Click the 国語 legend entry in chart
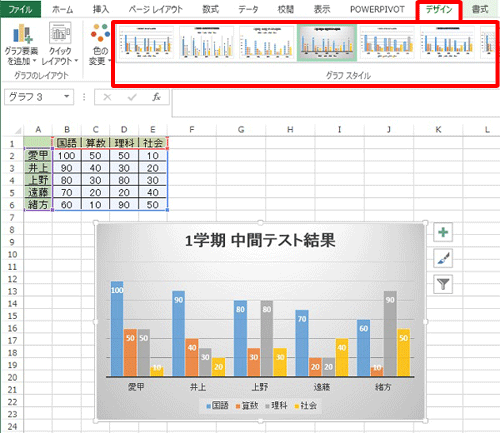Viewport: 500px width, 433px height. click(218, 406)
